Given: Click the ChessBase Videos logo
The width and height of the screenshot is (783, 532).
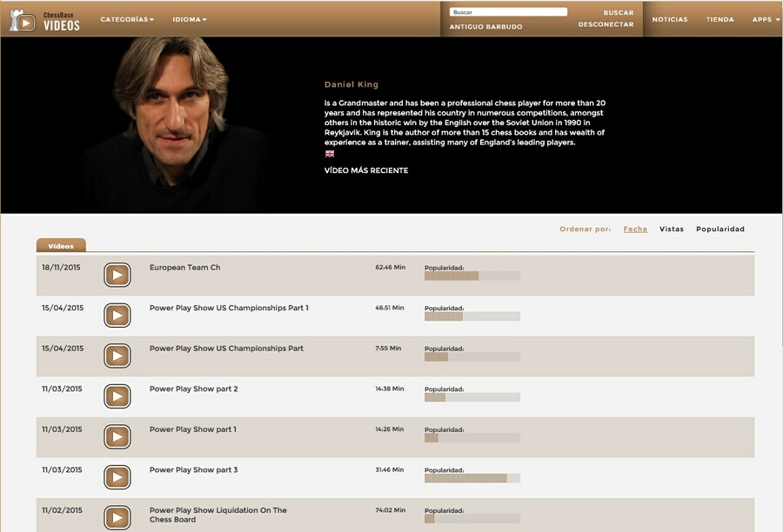Looking at the screenshot, I should tap(45, 21).
